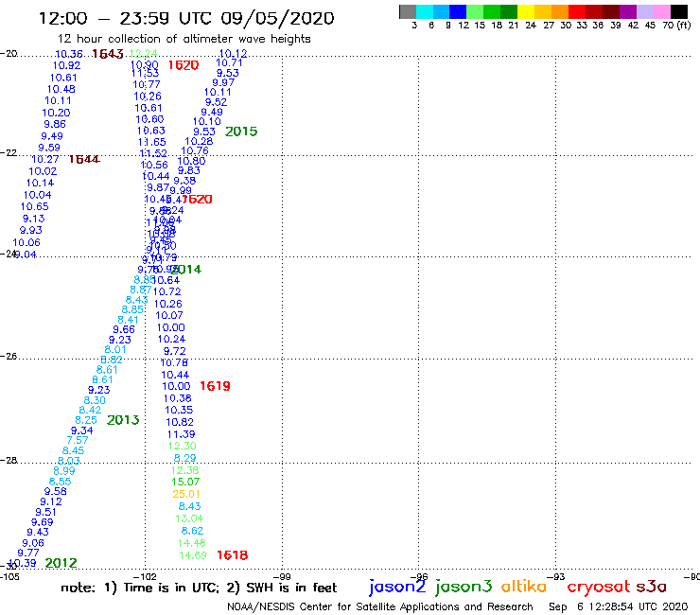Screen dimensions: 700x615
Task: Select the light blue value 8.62
Action: 192,531
